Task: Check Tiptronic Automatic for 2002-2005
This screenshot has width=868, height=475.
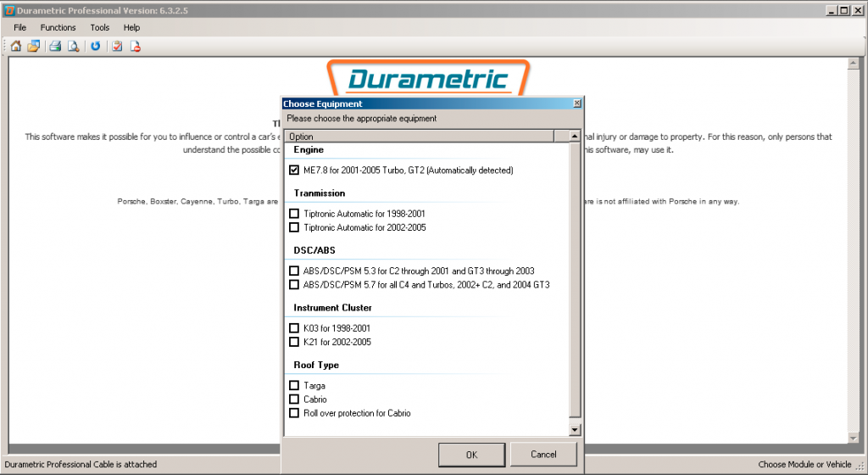Action: [x=294, y=227]
